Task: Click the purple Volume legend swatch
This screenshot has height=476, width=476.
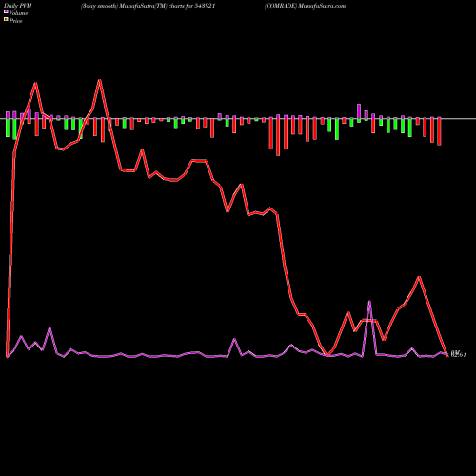Action: (x=6, y=11)
